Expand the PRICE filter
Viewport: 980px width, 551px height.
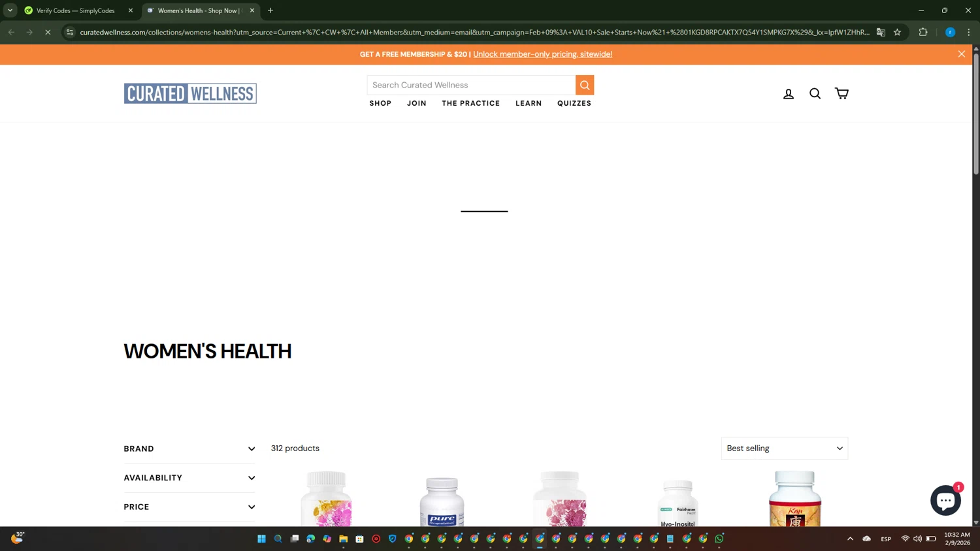click(189, 507)
